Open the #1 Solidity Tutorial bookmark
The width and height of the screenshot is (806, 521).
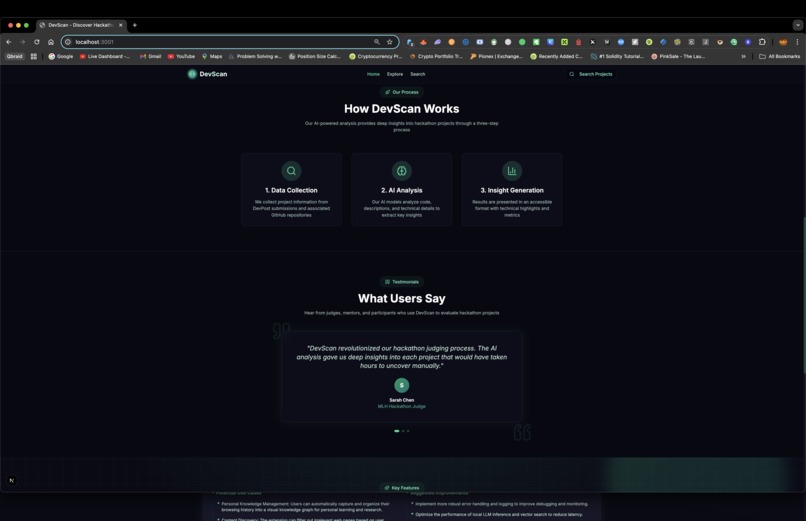(617, 57)
